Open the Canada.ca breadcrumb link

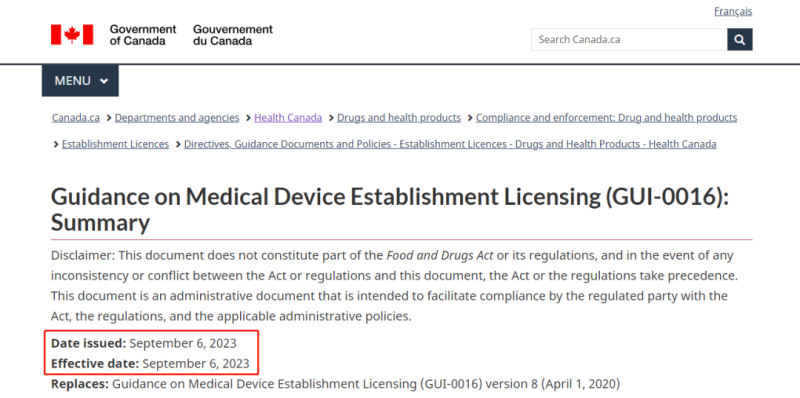[x=76, y=118]
